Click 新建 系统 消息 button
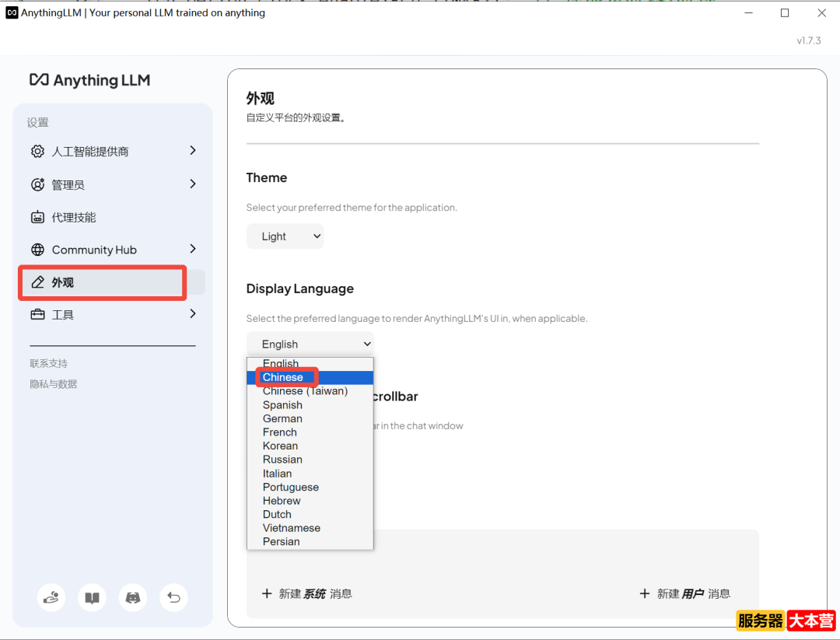Image resolution: width=840 pixels, height=640 pixels. (307, 593)
